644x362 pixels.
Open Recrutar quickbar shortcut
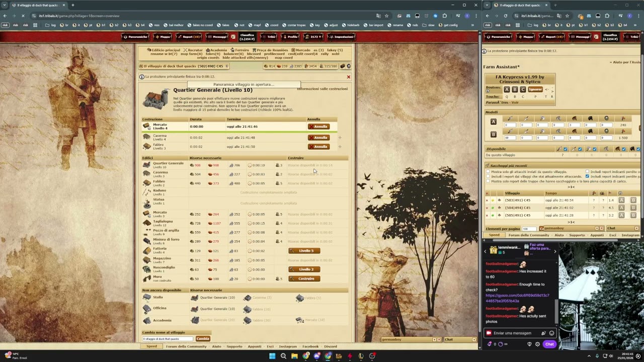click(x=193, y=50)
